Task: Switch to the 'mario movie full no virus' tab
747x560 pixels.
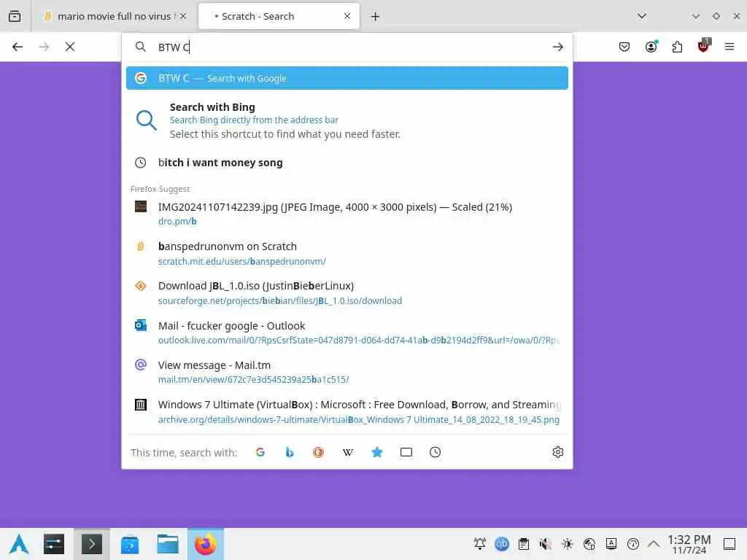Action: 115,16
